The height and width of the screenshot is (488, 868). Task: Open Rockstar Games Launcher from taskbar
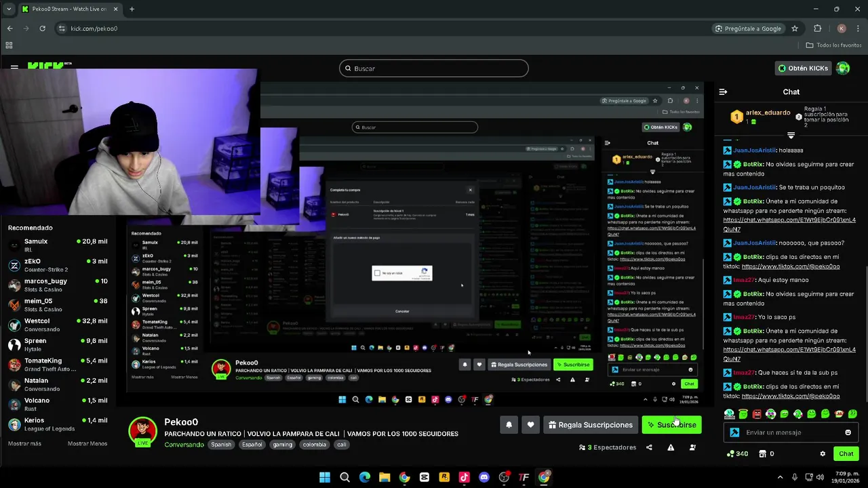click(x=444, y=477)
